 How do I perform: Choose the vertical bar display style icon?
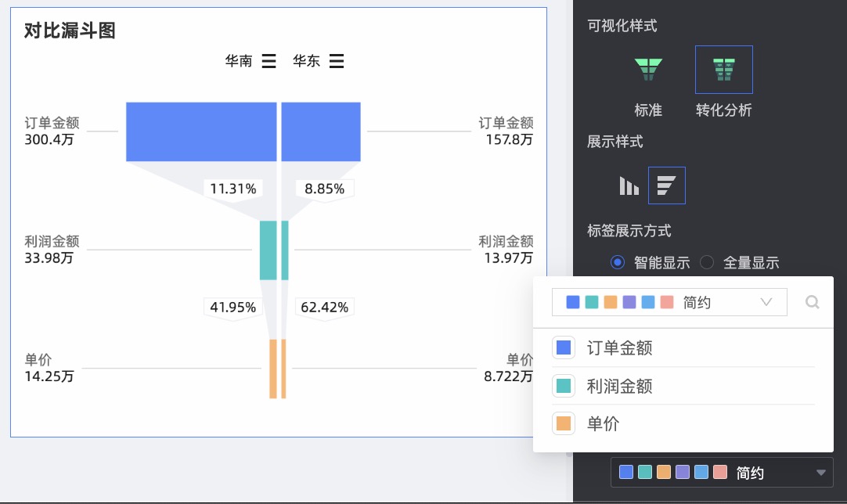click(629, 185)
